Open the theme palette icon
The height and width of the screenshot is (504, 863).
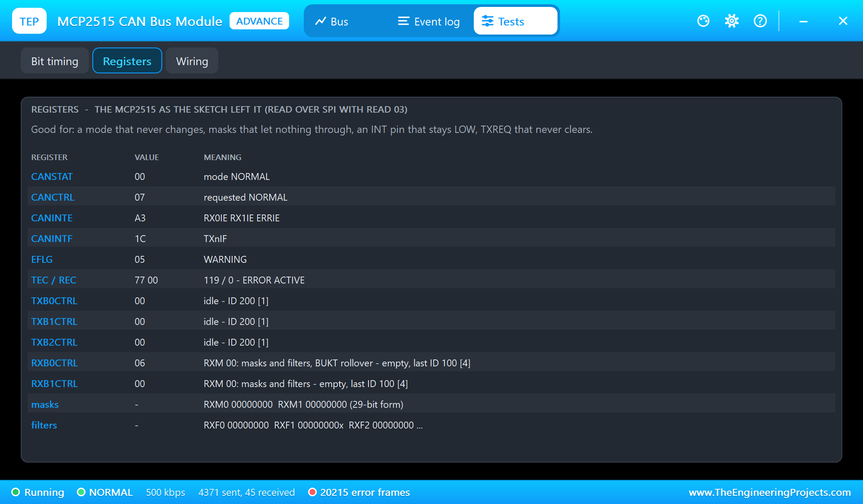coord(703,21)
